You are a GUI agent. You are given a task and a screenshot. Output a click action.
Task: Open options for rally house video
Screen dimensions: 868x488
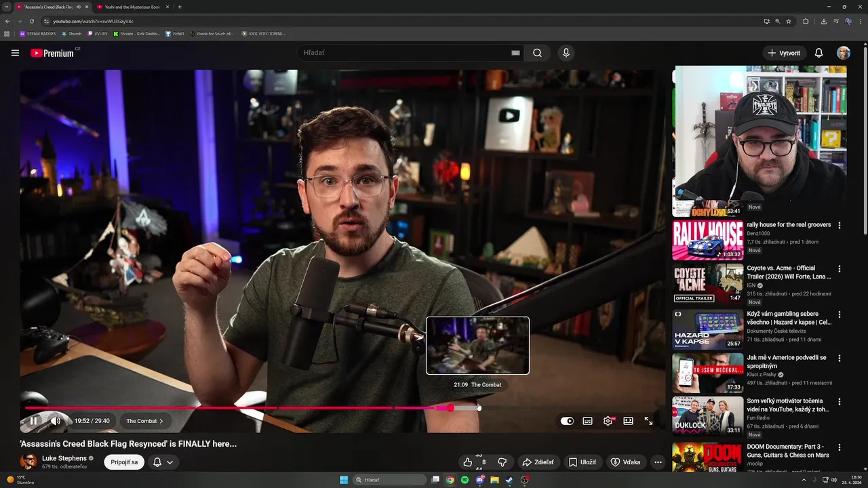point(840,225)
